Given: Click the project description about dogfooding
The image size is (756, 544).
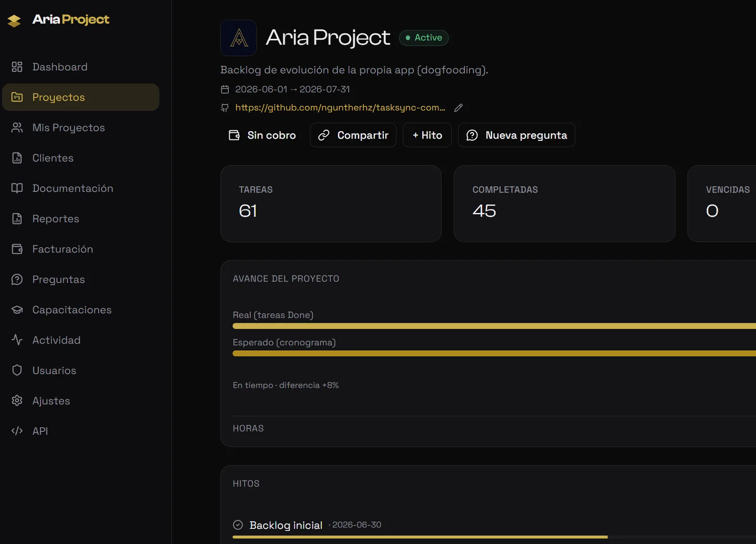Looking at the screenshot, I should tap(354, 70).
